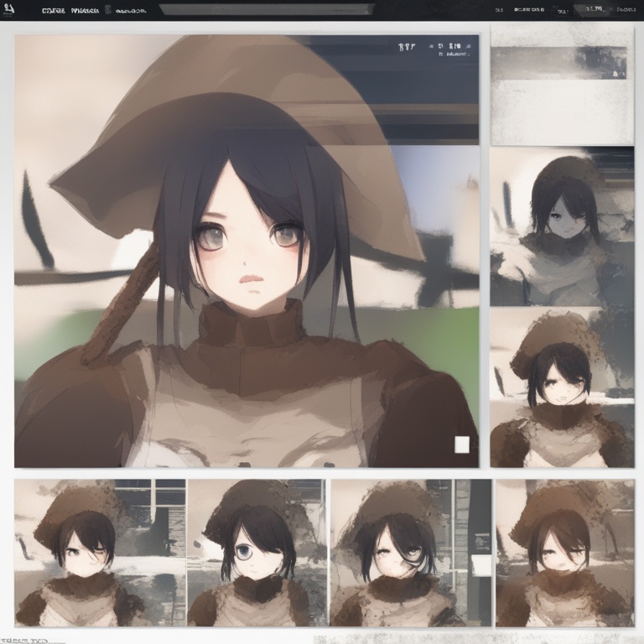Open the last bottom-row thumbnail with brown hair
Image resolution: width=644 pixels, height=644 pixels.
(x=564, y=553)
